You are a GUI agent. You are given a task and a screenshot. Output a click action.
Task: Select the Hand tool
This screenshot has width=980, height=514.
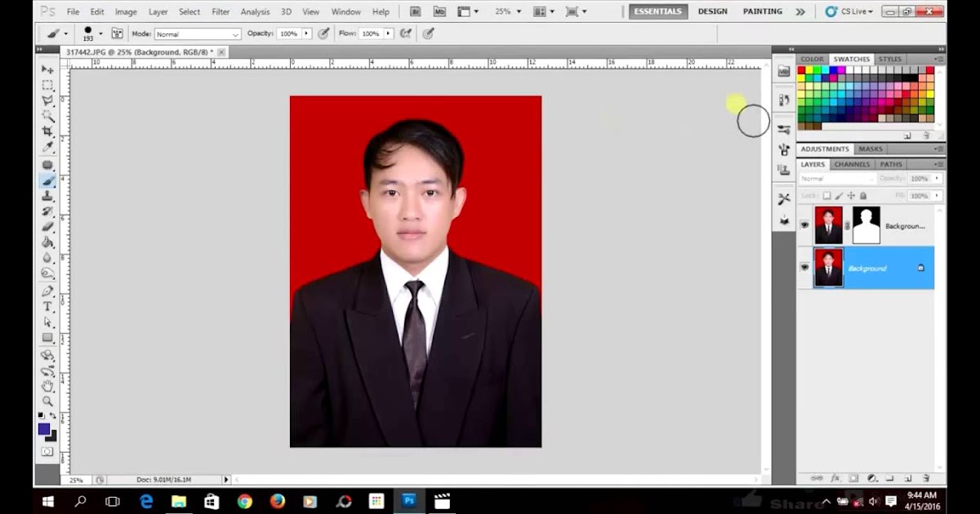pyautogui.click(x=47, y=385)
